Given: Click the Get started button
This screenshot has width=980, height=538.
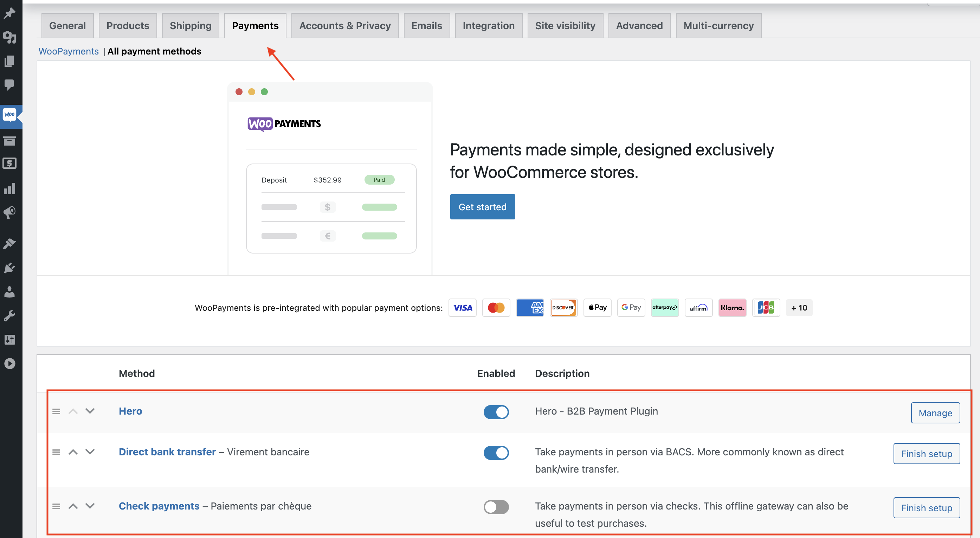Looking at the screenshot, I should click(482, 207).
